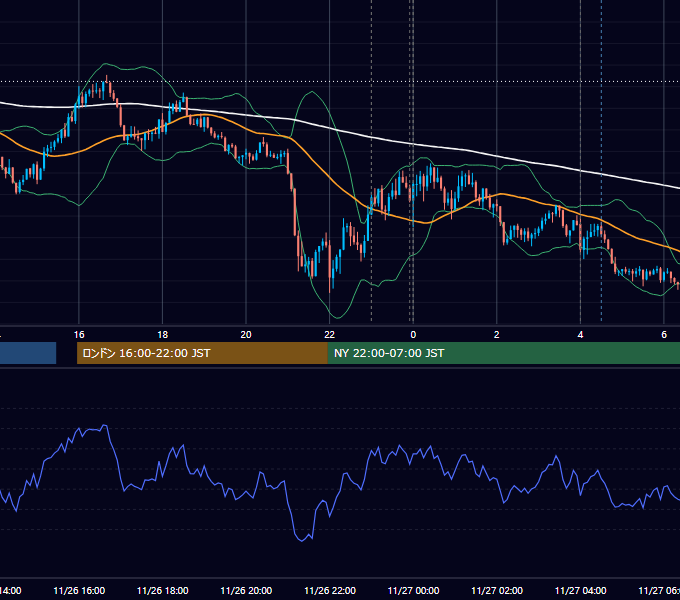Click the 11/27 00:00 date label

point(413,590)
